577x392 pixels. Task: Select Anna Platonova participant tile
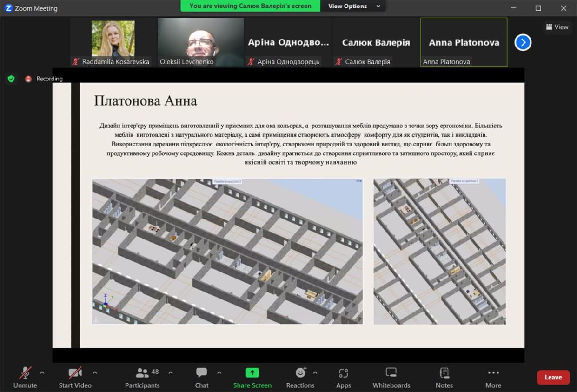tap(464, 42)
